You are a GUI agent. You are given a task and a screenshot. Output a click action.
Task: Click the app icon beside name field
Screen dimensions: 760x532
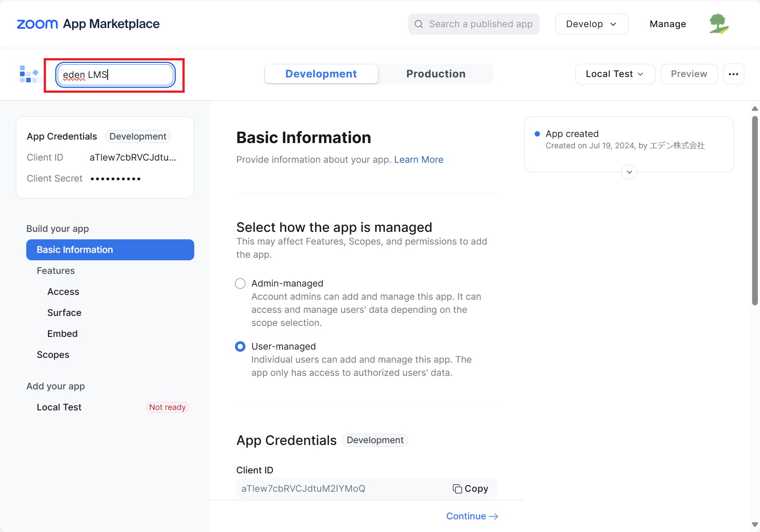click(31, 74)
